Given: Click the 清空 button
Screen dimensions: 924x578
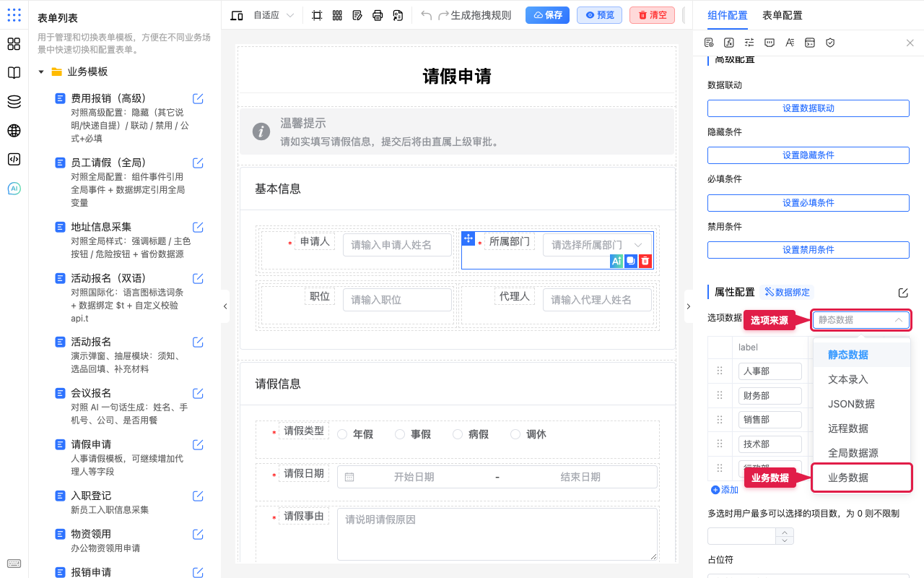Looking at the screenshot, I should click(x=652, y=15).
